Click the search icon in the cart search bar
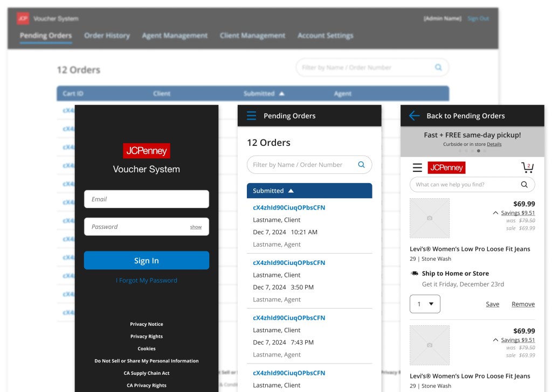552x392 pixels. pos(524,184)
